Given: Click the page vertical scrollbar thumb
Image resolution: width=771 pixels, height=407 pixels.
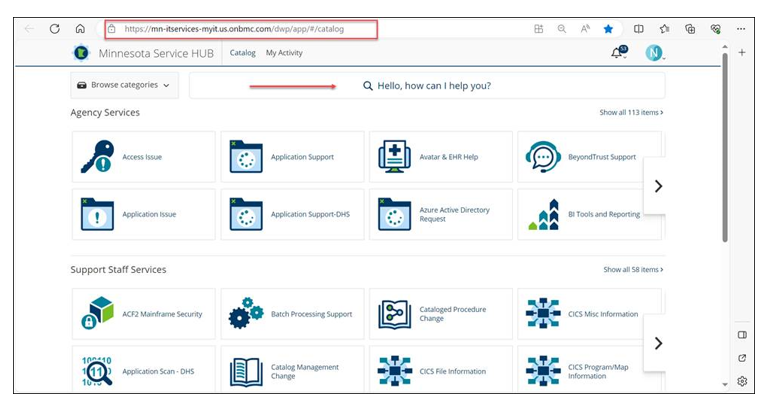Looking at the screenshot, I should [725, 147].
